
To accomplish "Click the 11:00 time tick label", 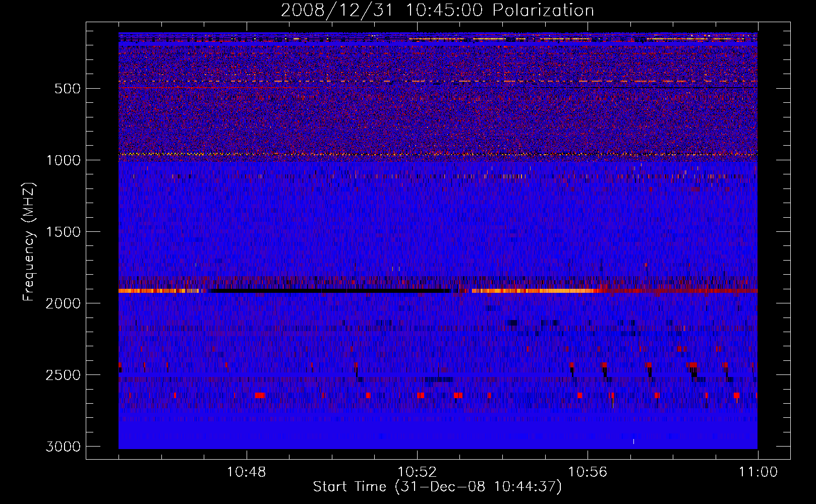I will pos(758,472).
